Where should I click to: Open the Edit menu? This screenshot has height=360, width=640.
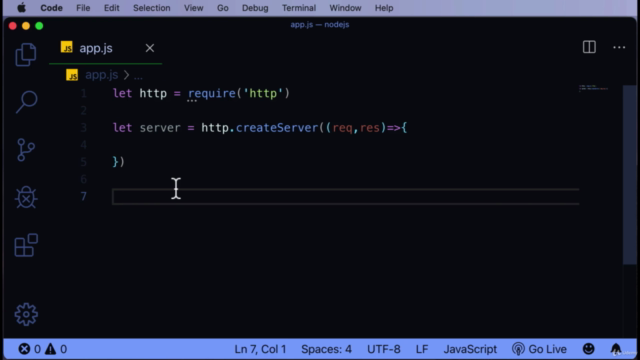click(x=111, y=8)
